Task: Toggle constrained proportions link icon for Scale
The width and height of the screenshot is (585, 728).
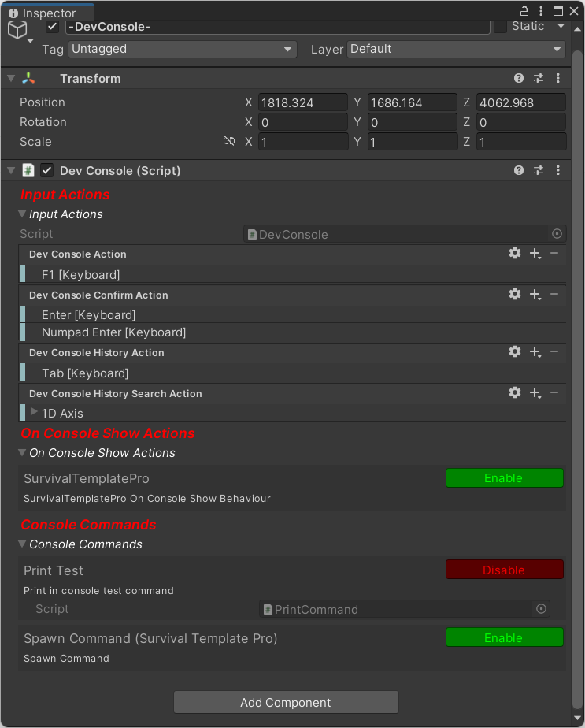Action: pyautogui.click(x=229, y=142)
